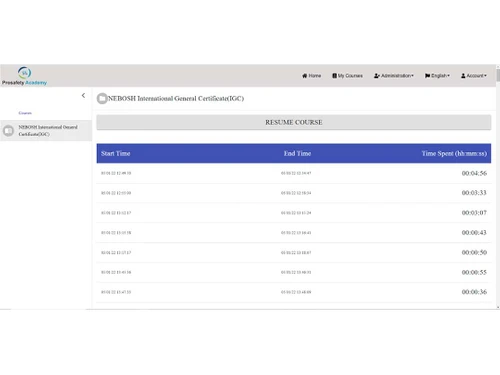Select the time spent value 00:00:36
The height and width of the screenshot is (375, 500).
[474, 292]
